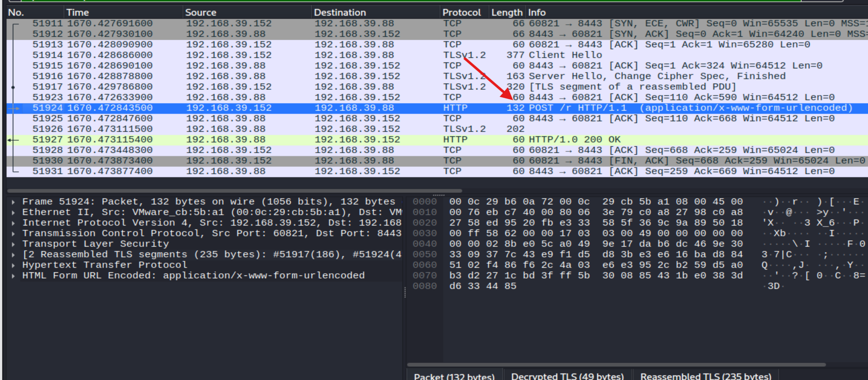Expand Internet Protocol Version 4 arrow
Screen dimensions: 868x380
pos(13,223)
